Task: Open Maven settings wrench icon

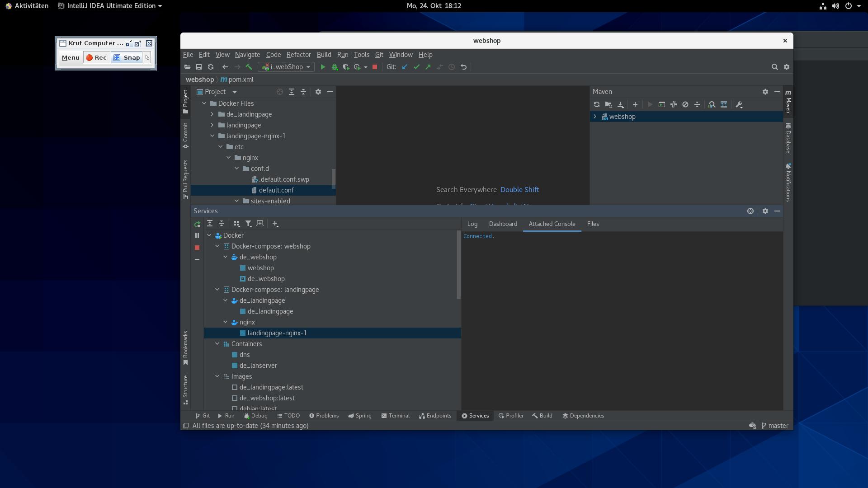Action: point(739,104)
